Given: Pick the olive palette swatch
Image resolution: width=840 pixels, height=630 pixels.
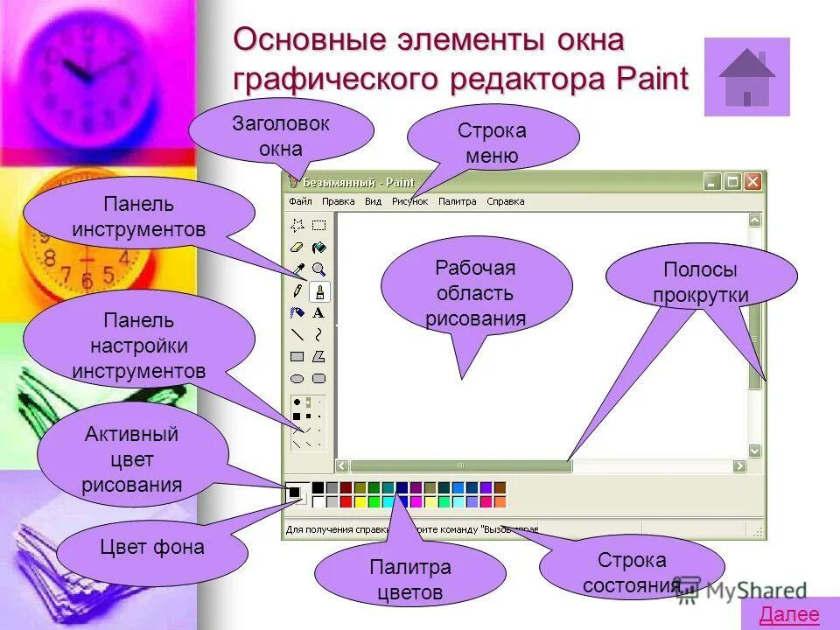Looking at the screenshot, I should coord(360,487).
